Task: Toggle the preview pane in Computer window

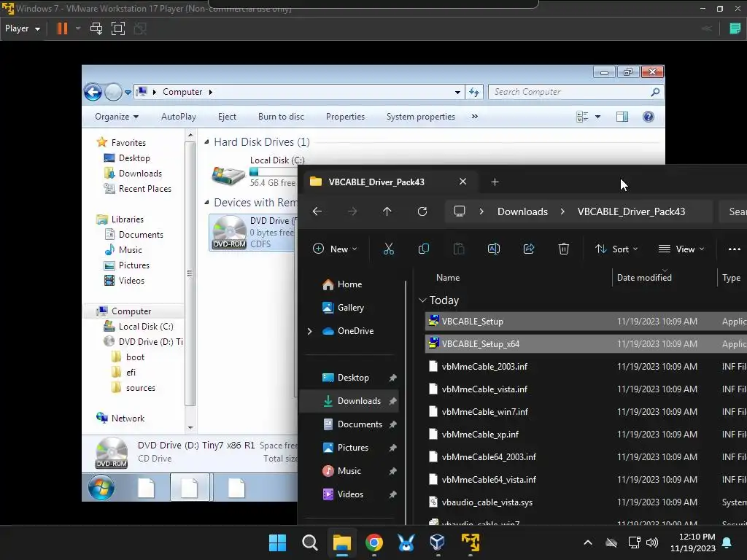Action: (622, 117)
